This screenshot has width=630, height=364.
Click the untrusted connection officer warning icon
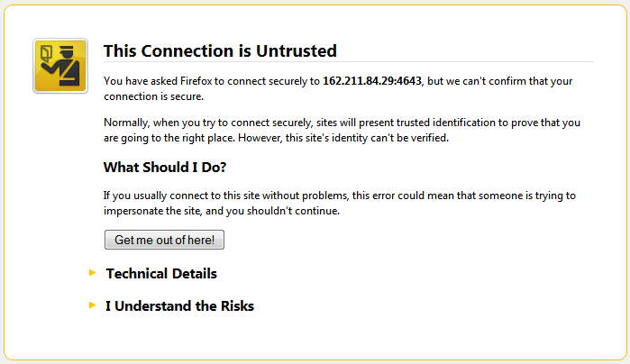59,66
